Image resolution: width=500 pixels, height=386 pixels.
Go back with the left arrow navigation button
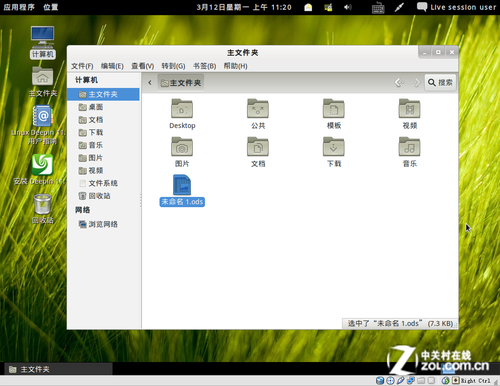tap(399, 82)
